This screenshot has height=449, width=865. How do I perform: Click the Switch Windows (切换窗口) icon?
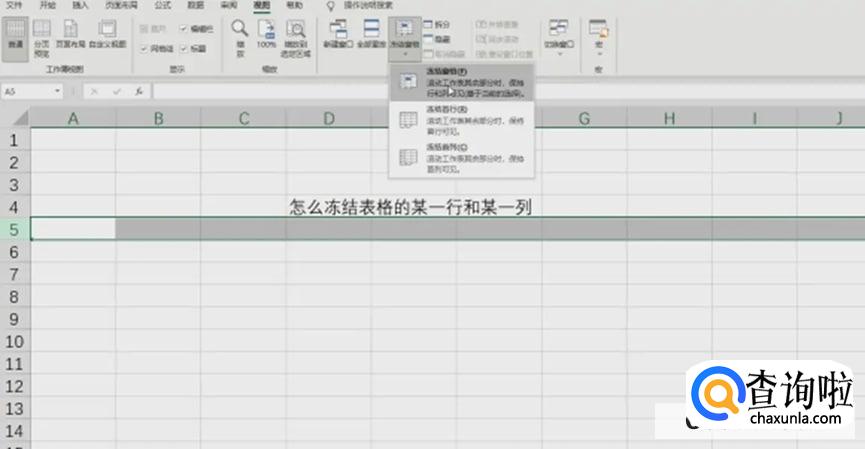pos(559,28)
